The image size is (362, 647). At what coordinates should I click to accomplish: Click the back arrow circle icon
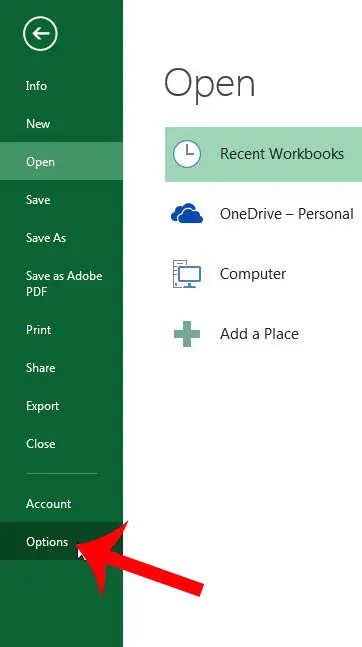click(x=40, y=33)
